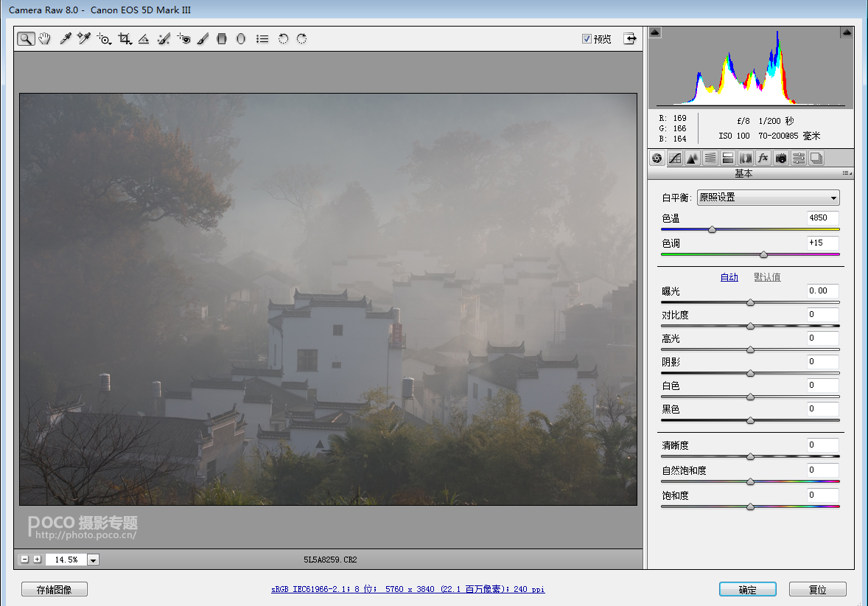Click the 复位 reset button
This screenshot has width=868, height=606.
pos(818,589)
